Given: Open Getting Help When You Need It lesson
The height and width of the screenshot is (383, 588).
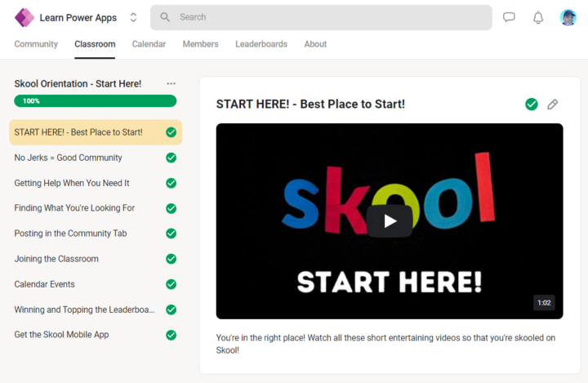Looking at the screenshot, I should [96, 183].
